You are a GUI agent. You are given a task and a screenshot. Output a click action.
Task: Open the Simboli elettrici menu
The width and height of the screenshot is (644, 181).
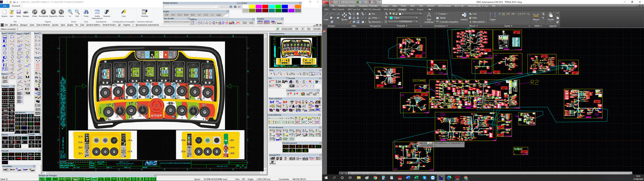93,25
